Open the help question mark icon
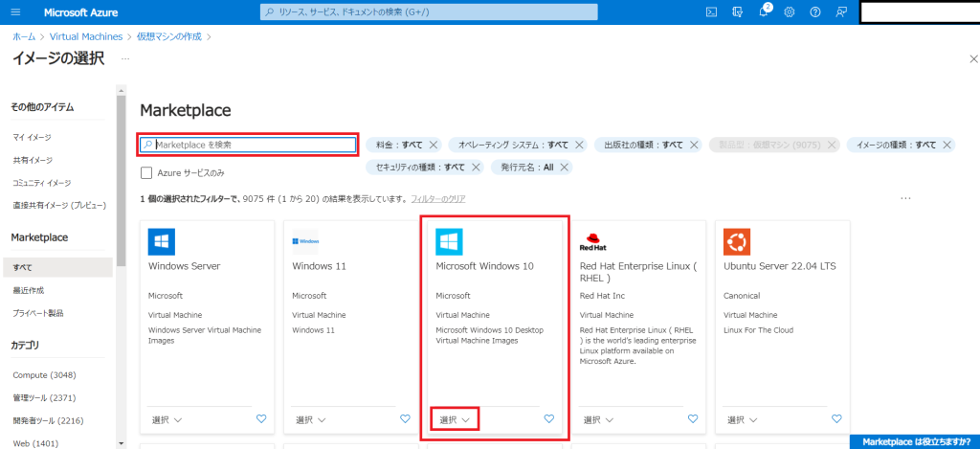This screenshot has width=980, height=449. [x=815, y=11]
